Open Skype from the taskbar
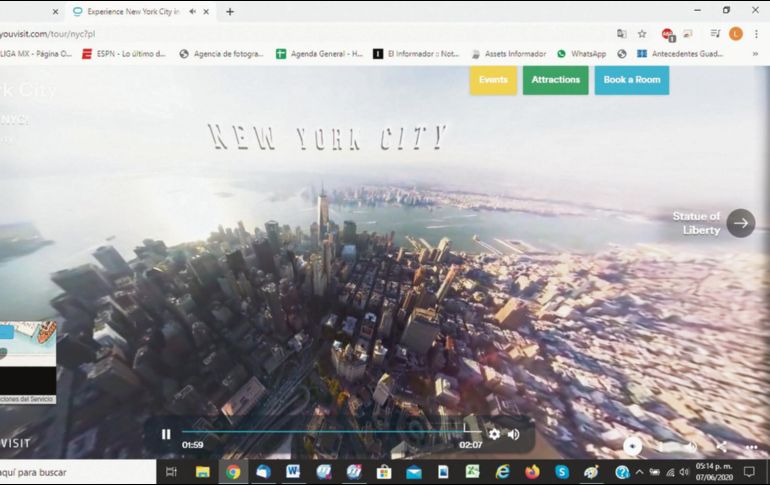The width and height of the screenshot is (770, 485). [562, 472]
